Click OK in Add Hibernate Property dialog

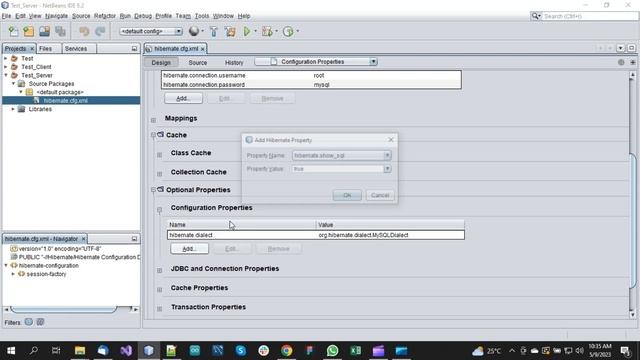click(347, 195)
